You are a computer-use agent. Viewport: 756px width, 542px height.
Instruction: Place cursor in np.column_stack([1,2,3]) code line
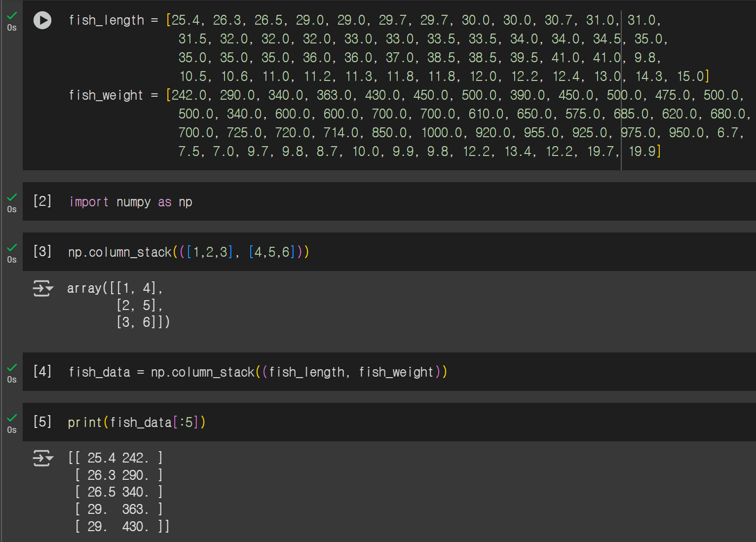(x=189, y=252)
